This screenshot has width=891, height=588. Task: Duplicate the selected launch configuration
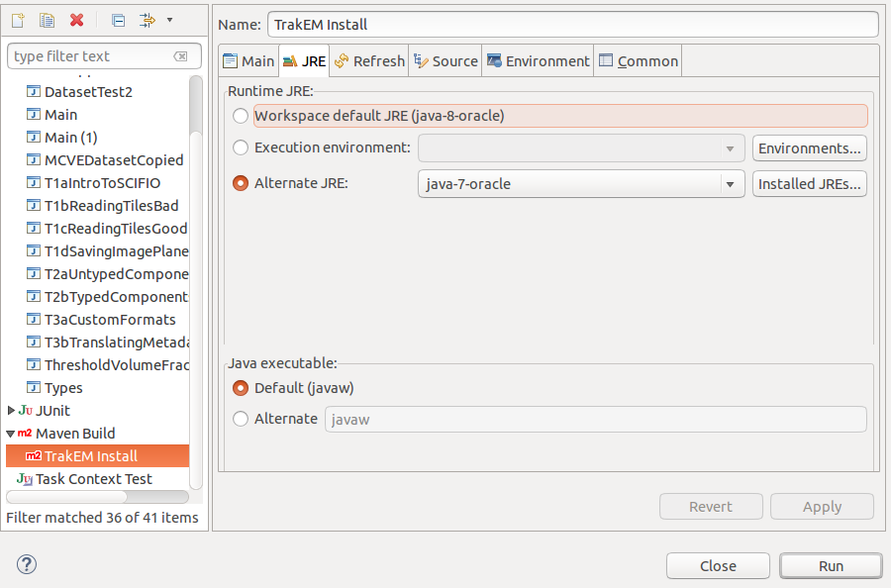point(46,20)
